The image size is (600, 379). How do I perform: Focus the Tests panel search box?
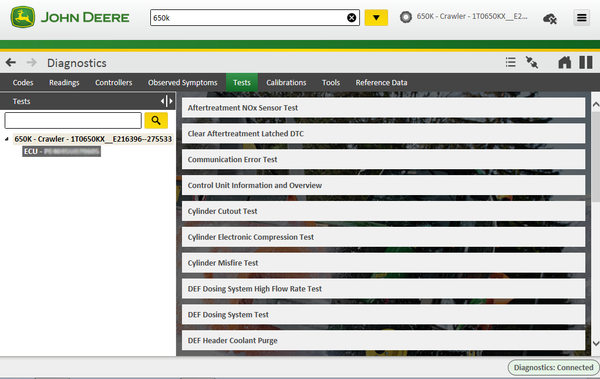pos(73,121)
